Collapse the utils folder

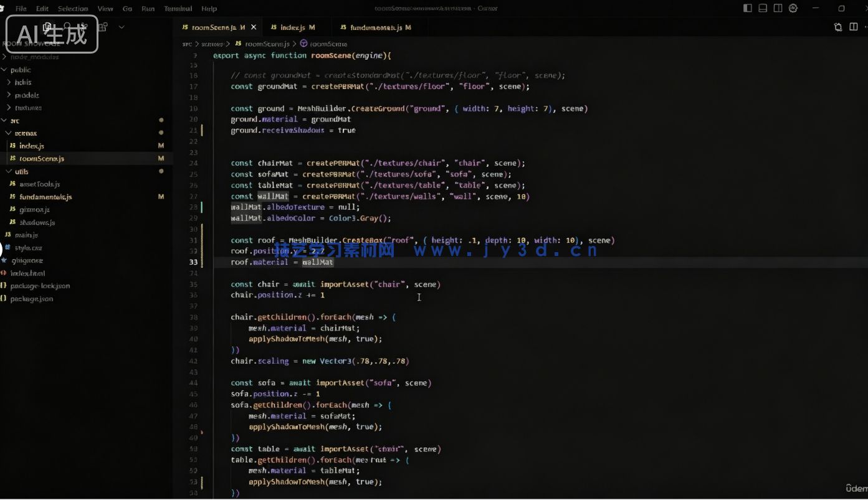click(9, 171)
